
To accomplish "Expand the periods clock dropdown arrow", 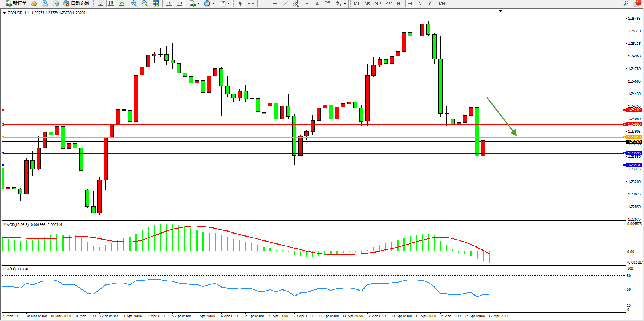I will pos(214,4).
